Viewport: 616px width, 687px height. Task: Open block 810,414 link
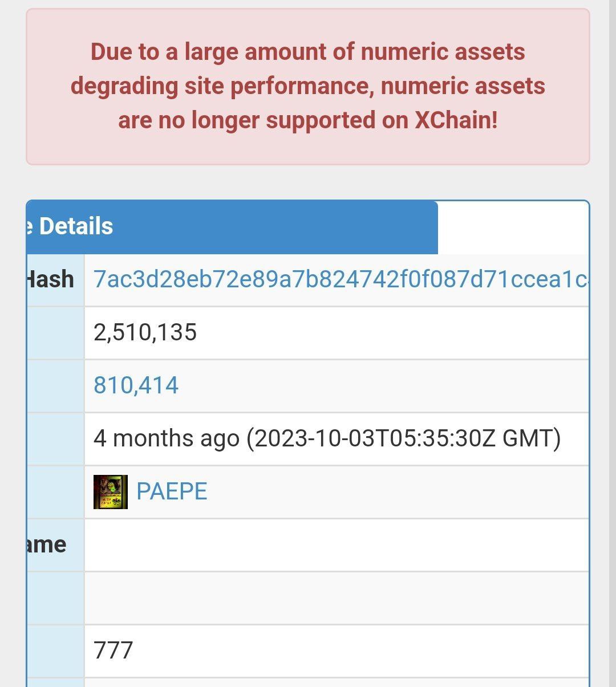[x=136, y=385]
